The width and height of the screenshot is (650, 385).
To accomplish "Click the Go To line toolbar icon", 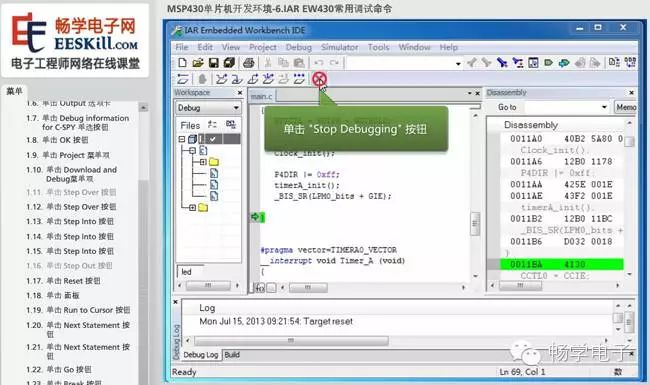I will tap(533, 63).
